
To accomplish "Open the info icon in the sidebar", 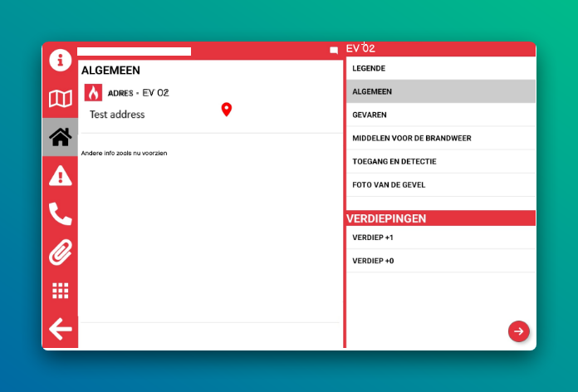I will 60,60.
